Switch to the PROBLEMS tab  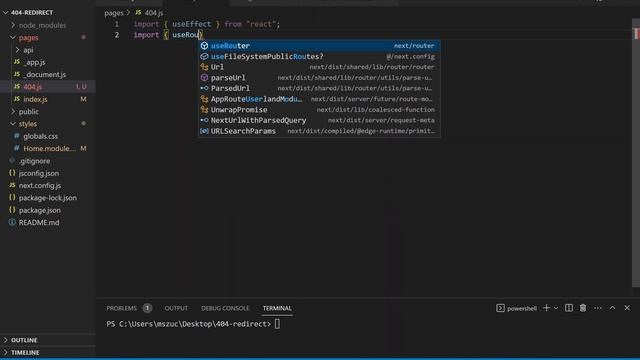tap(122, 308)
